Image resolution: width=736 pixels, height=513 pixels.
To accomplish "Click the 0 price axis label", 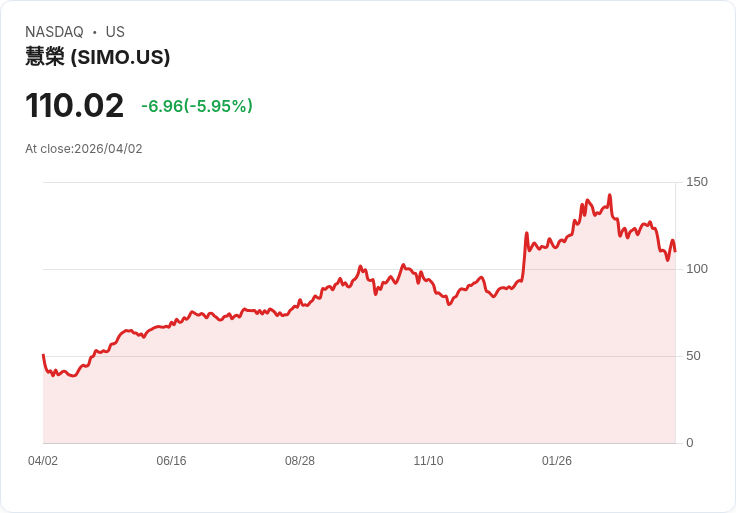I will click(x=689, y=443).
